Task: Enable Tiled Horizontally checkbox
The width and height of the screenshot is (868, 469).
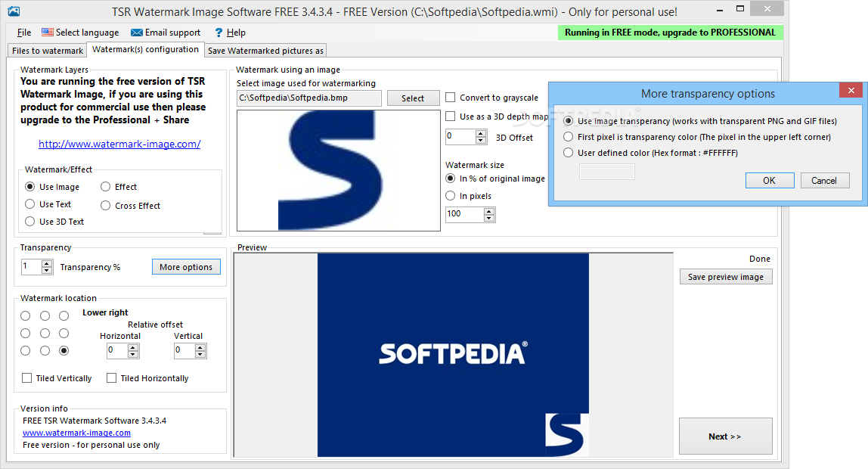Action: [111, 378]
